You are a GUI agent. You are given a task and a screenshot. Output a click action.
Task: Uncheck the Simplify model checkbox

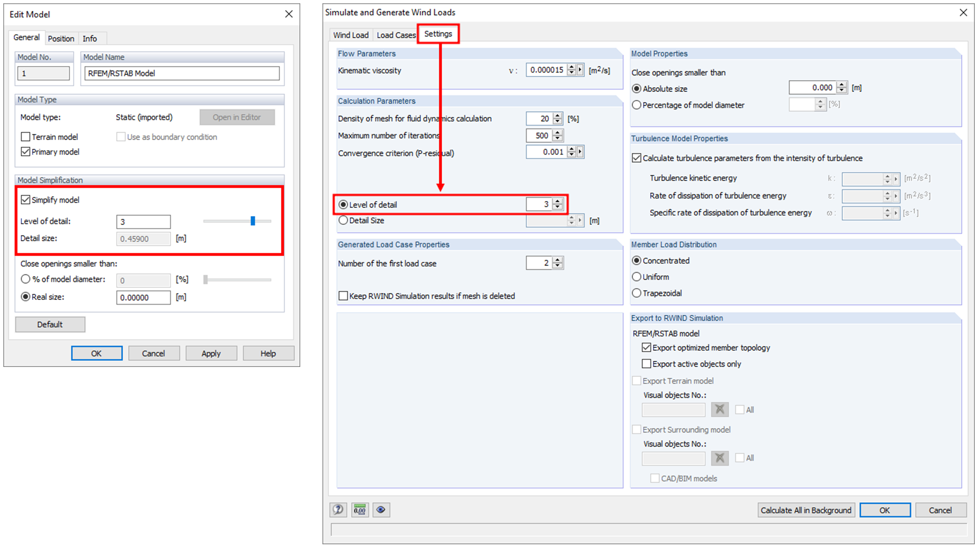(x=26, y=199)
